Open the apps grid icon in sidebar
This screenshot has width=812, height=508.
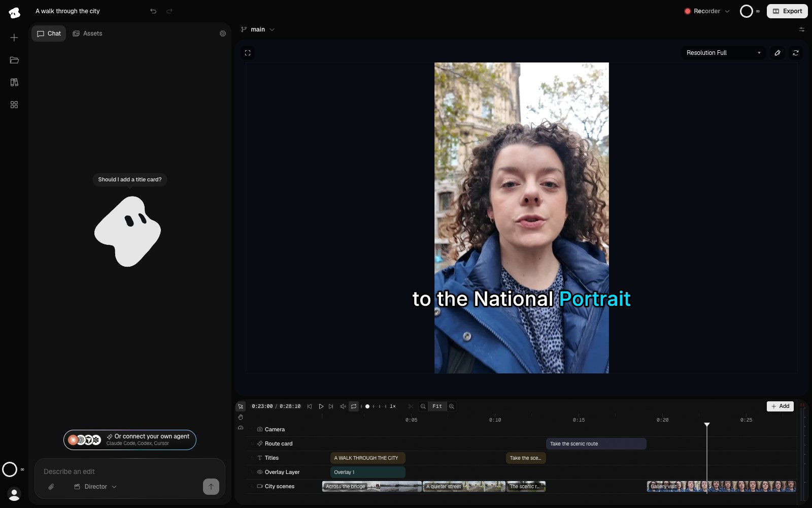click(14, 105)
